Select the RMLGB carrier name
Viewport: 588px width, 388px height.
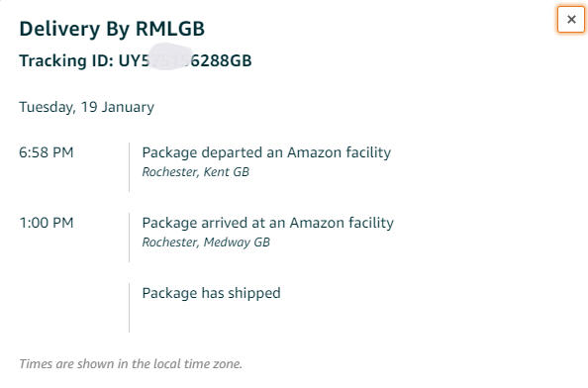tap(170, 29)
